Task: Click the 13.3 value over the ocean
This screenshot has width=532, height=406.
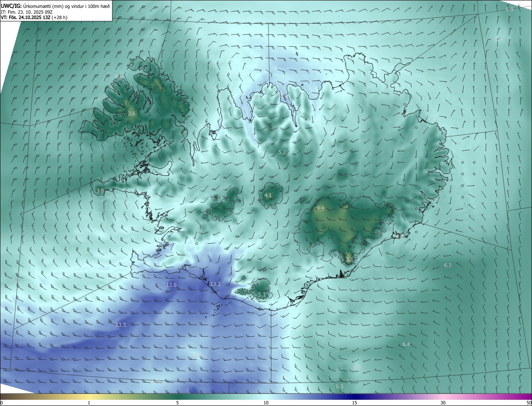Action: [121, 325]
